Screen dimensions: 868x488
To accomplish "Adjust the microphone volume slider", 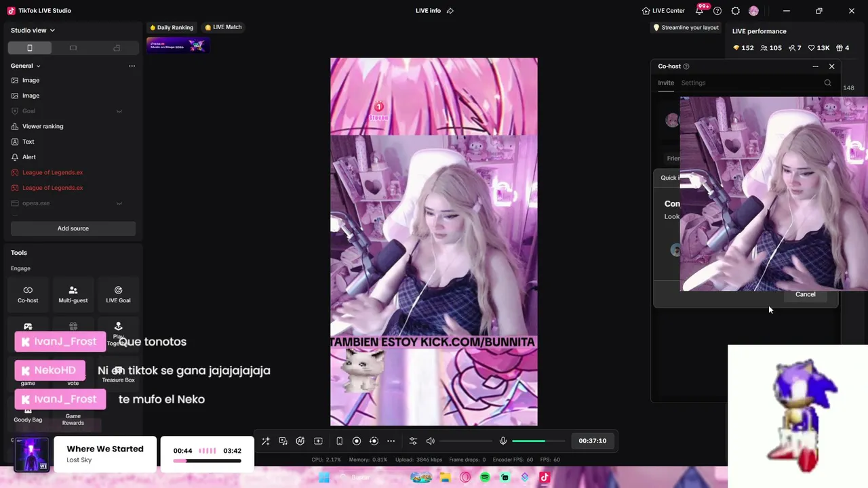I will pos(538,441).
